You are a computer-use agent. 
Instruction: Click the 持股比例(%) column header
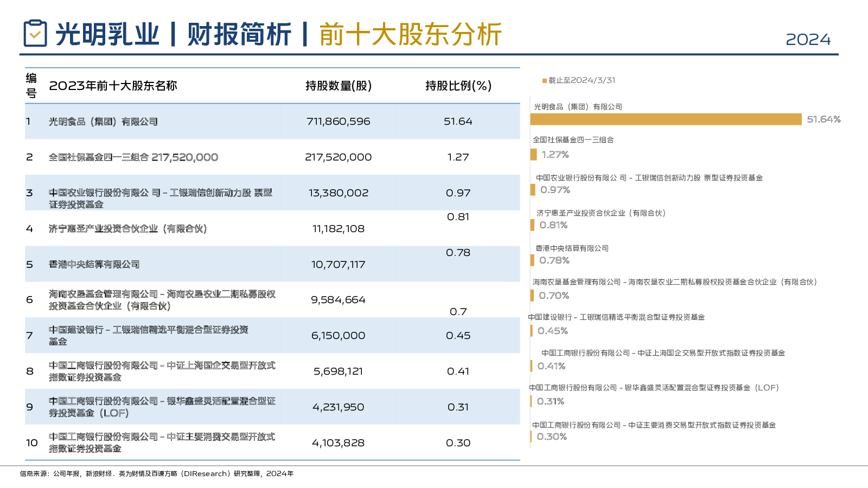[x=458, y=86]
